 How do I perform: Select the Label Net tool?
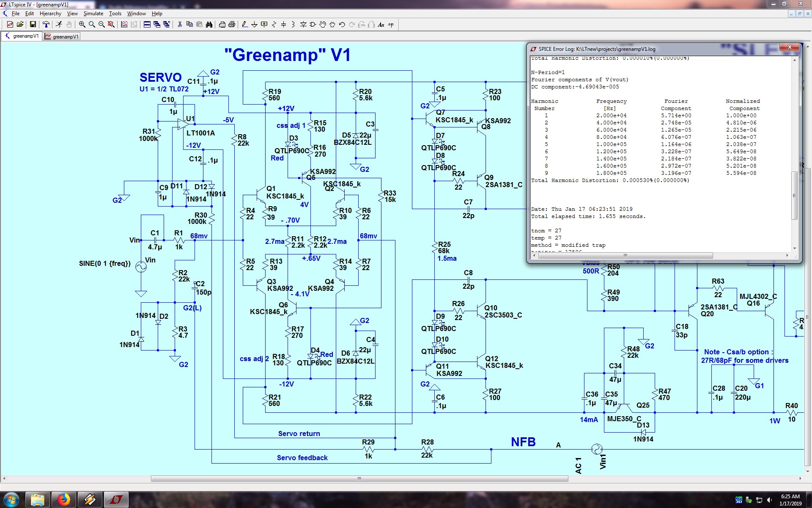264,25
